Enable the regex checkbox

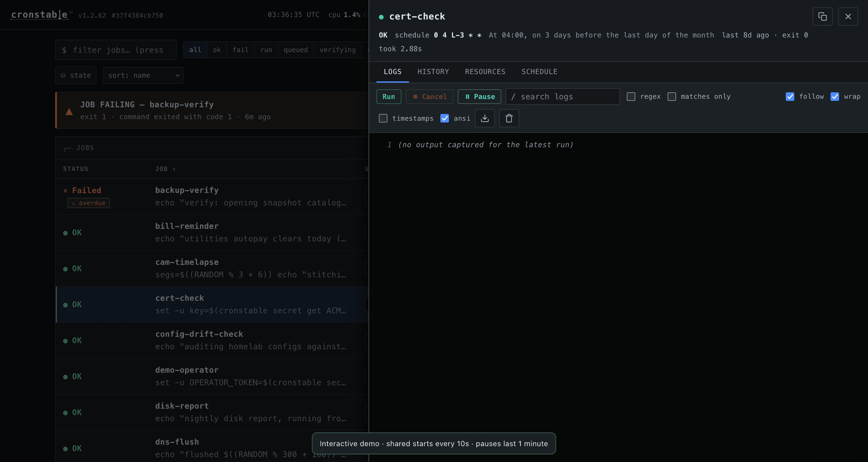[x=631, y=97]
